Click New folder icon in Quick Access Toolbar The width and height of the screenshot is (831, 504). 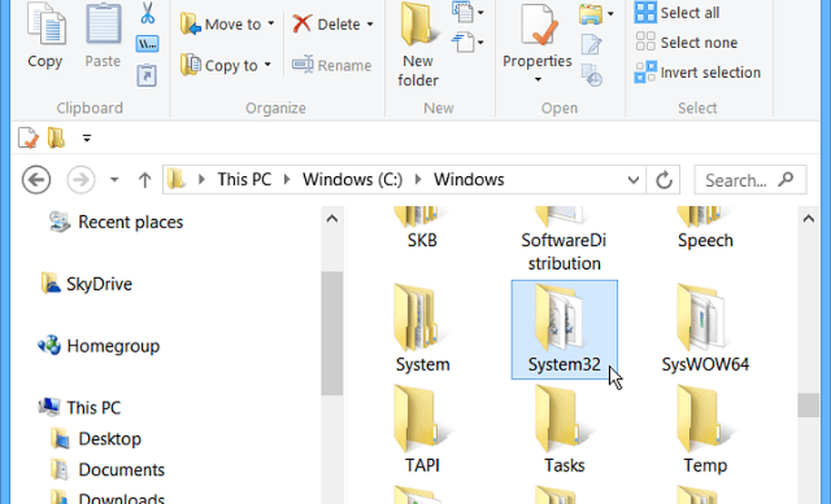[x=57, y=138]
